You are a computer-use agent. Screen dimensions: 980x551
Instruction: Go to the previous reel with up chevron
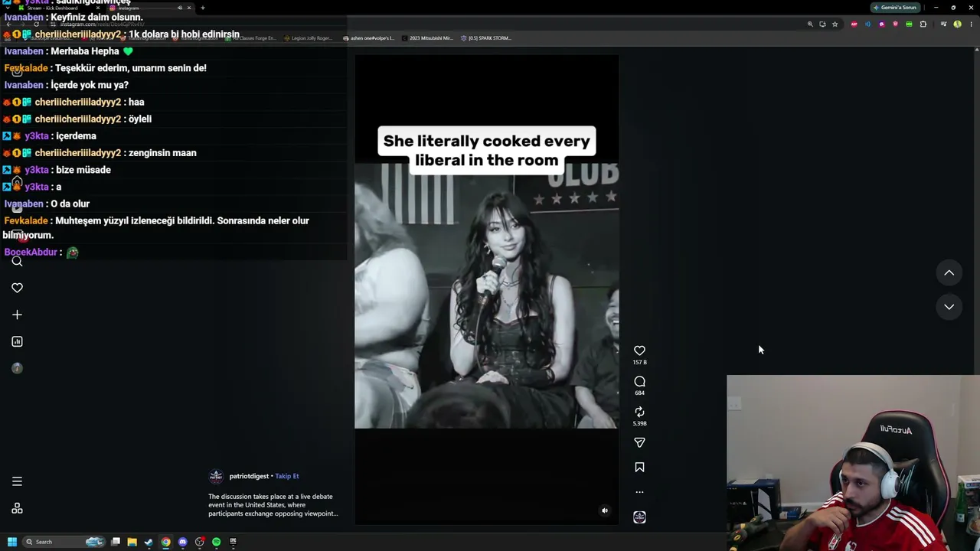[x=949, y=272]
